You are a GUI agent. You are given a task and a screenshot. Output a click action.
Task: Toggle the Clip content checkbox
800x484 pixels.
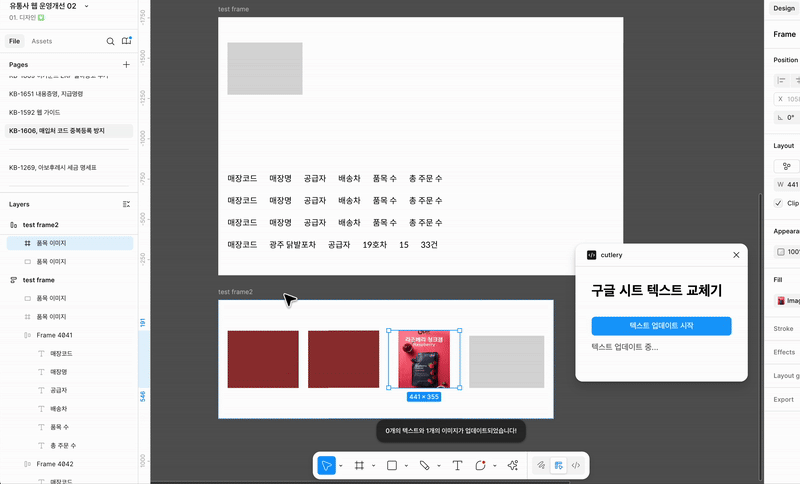click(x=778, y=203)
